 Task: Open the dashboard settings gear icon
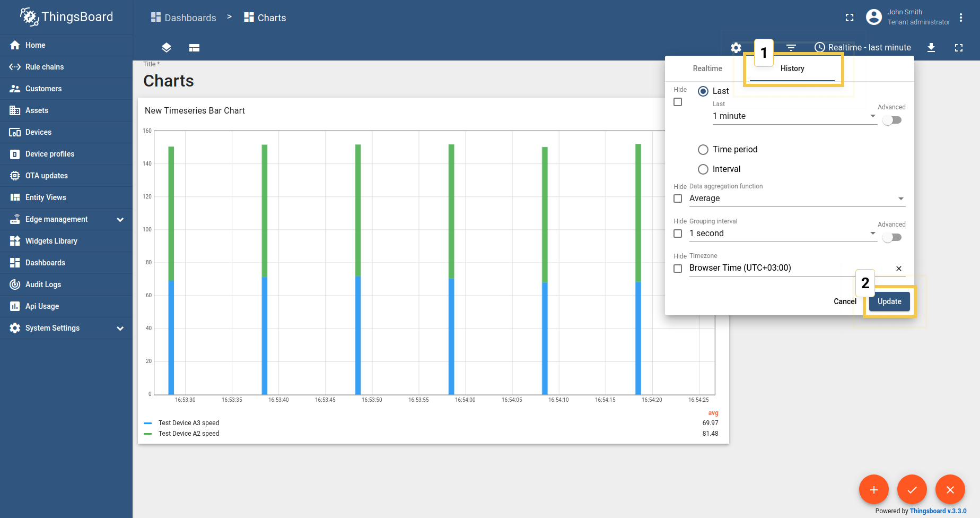(x=736, y=48)
